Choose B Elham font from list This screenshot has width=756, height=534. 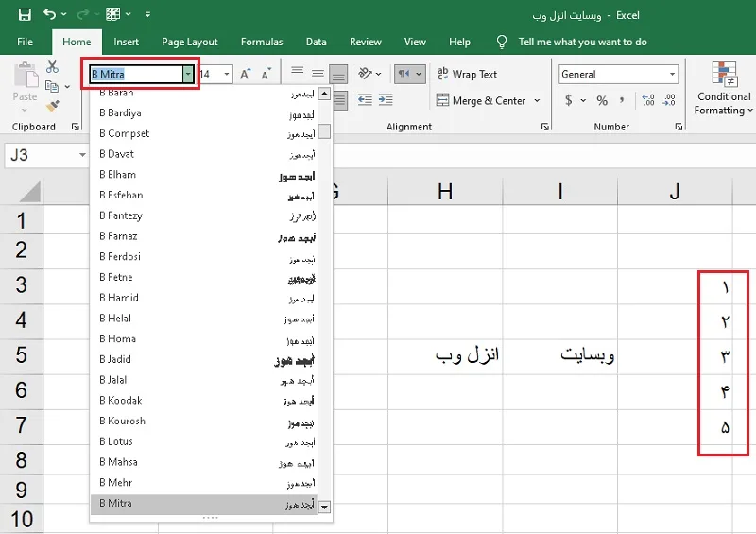tap(203, 175)
